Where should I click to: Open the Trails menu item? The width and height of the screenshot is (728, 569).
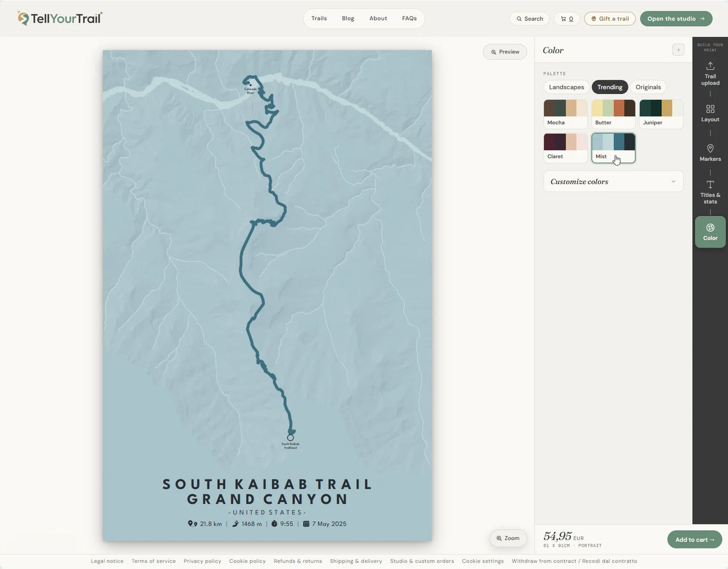tap(319, 18)
